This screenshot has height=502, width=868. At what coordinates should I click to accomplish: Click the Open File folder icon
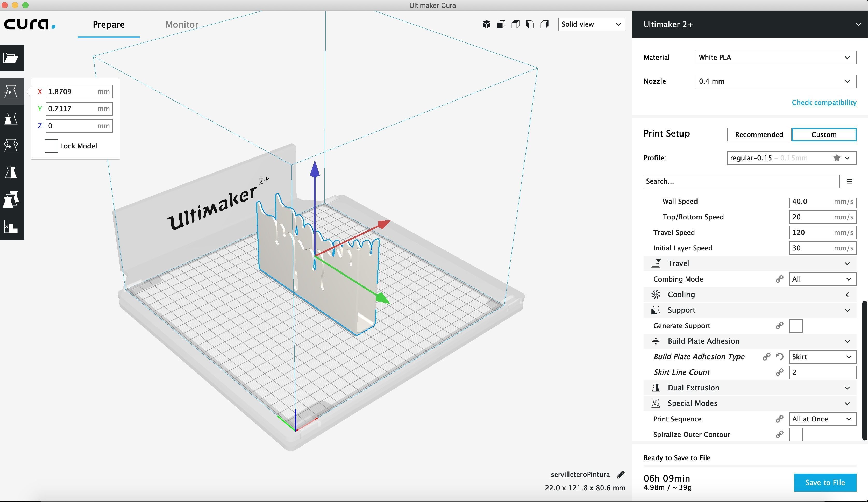point(11,58)
